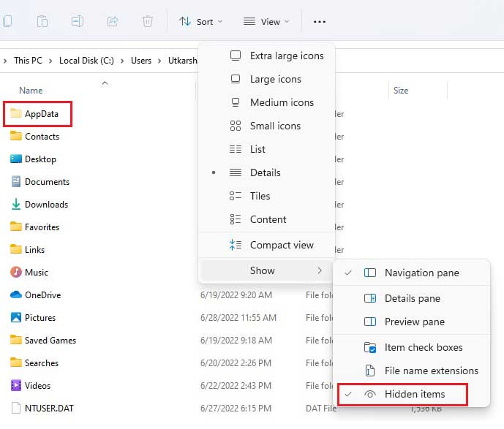Toggle Compact view
The height and width of the screenshot is (429, 504).
pos(267,245)
